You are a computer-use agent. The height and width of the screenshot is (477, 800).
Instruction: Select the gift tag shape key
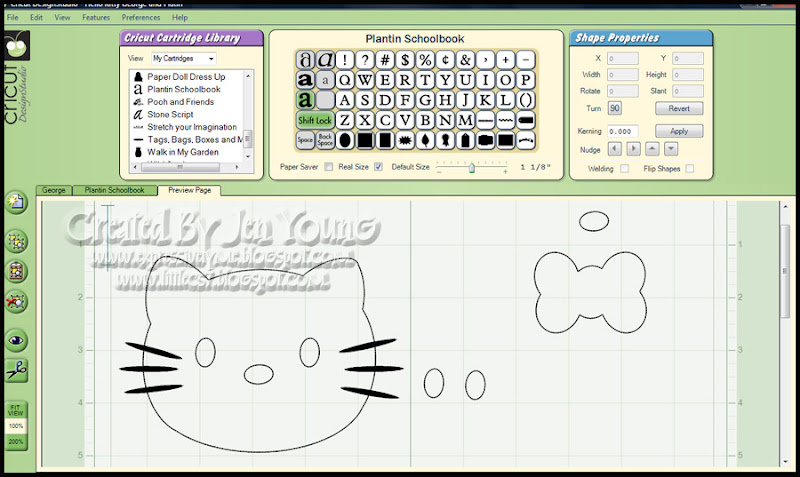tap(465, 140)
